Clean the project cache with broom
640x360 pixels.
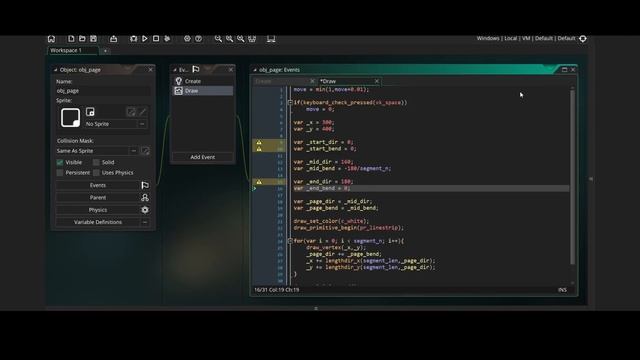[167, 38]
